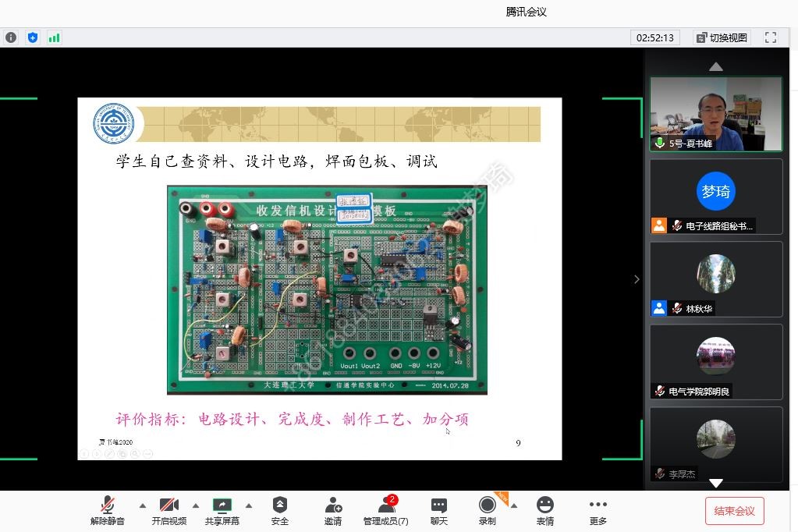Click the 结束会议 end meeting button
Viewport: 798px width, 532px height.
click(734, 511)
